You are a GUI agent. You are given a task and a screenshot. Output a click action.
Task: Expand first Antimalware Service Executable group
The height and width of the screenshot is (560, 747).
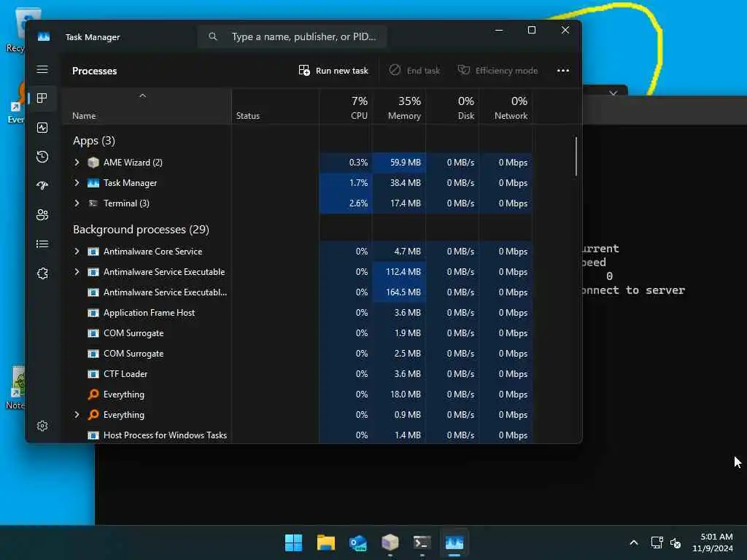click(77, 272)
